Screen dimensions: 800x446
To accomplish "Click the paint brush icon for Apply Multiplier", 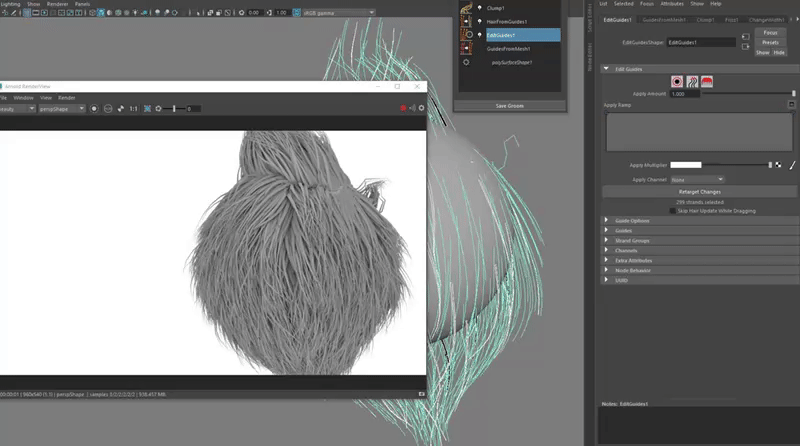I will coord(792,165).
